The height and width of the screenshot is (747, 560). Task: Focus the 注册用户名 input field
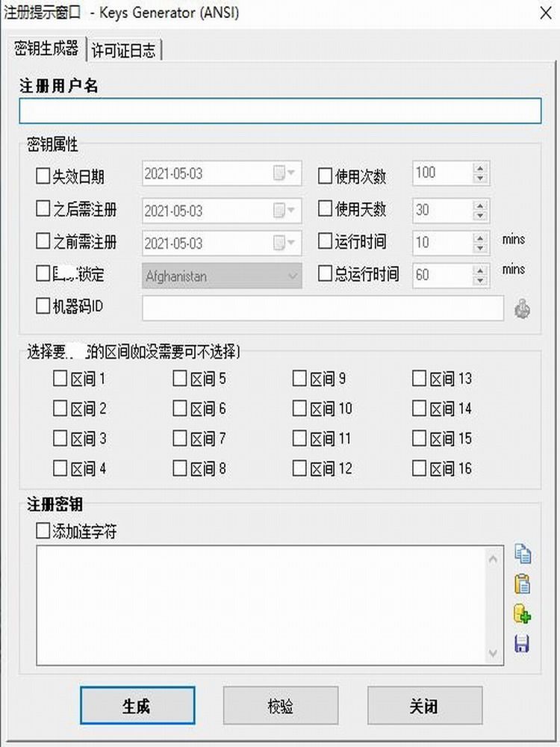[280, 111]
